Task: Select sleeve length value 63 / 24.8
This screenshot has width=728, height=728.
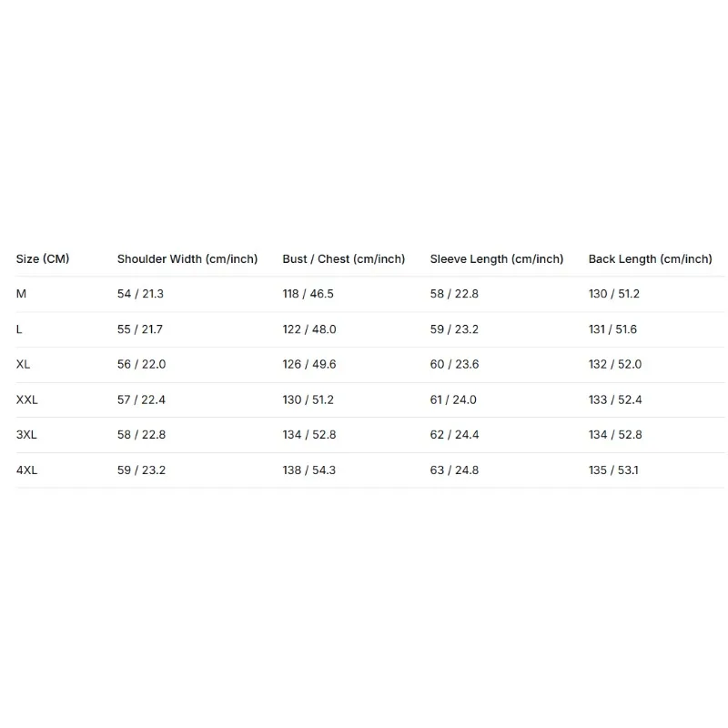Action: 454,470
